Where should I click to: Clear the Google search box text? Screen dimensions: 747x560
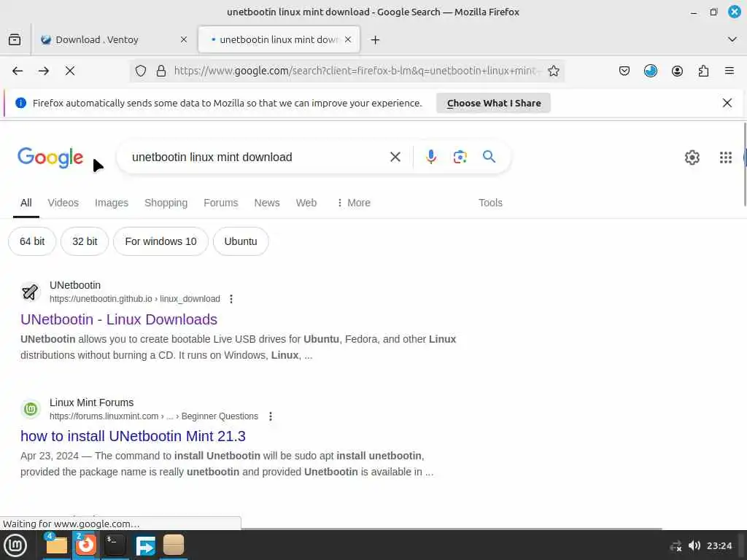tap(395, 157)
